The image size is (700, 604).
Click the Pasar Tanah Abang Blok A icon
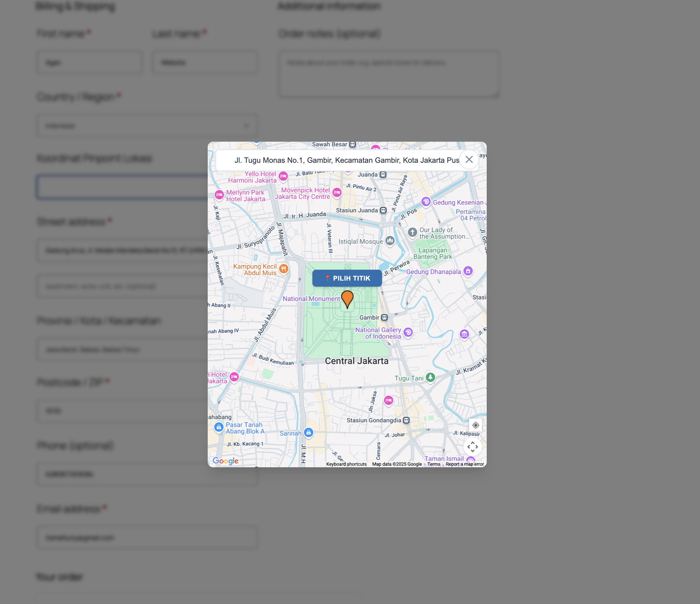click(x=219, y=427)
